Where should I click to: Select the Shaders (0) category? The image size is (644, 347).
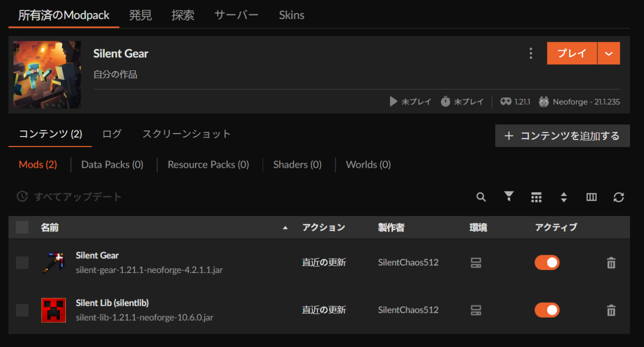coord(297,165)
